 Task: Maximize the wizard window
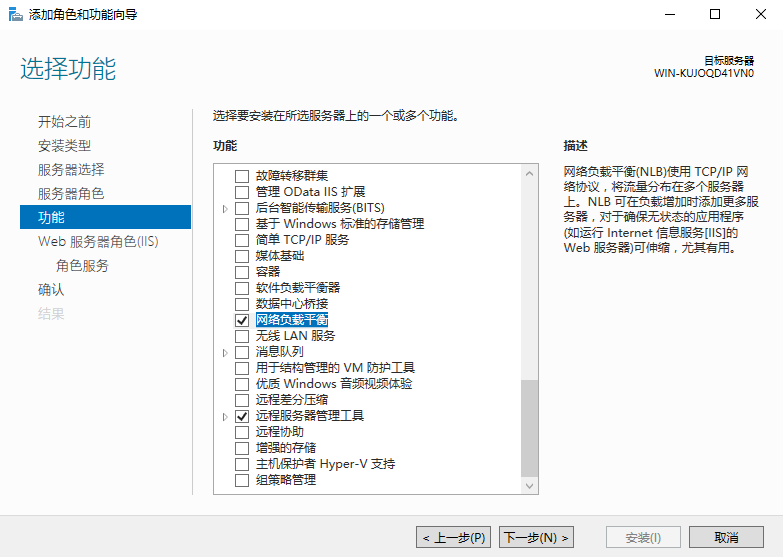715,14
